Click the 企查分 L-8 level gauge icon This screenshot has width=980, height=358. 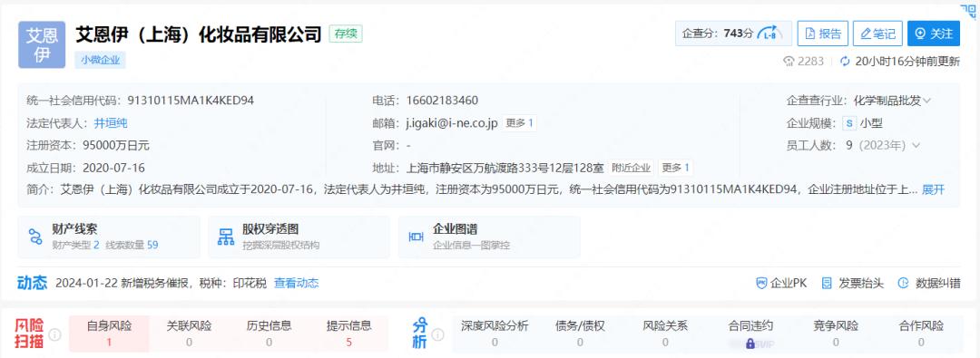(770, 34)
